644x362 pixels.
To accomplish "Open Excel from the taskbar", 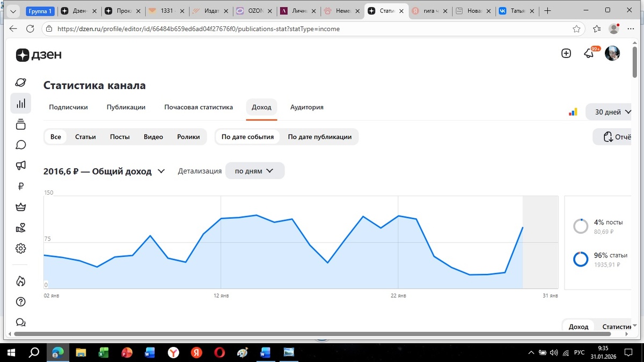I will coord(104,352).
